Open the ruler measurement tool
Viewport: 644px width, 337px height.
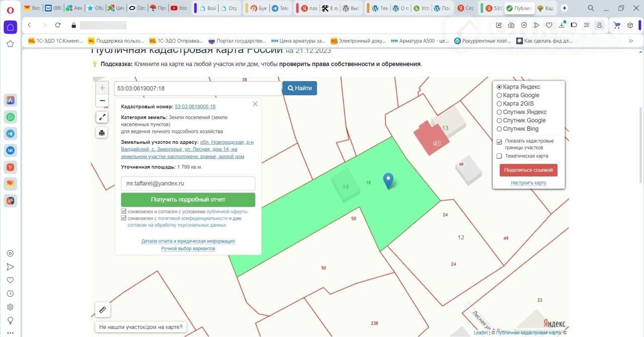(x=103, y=310)
